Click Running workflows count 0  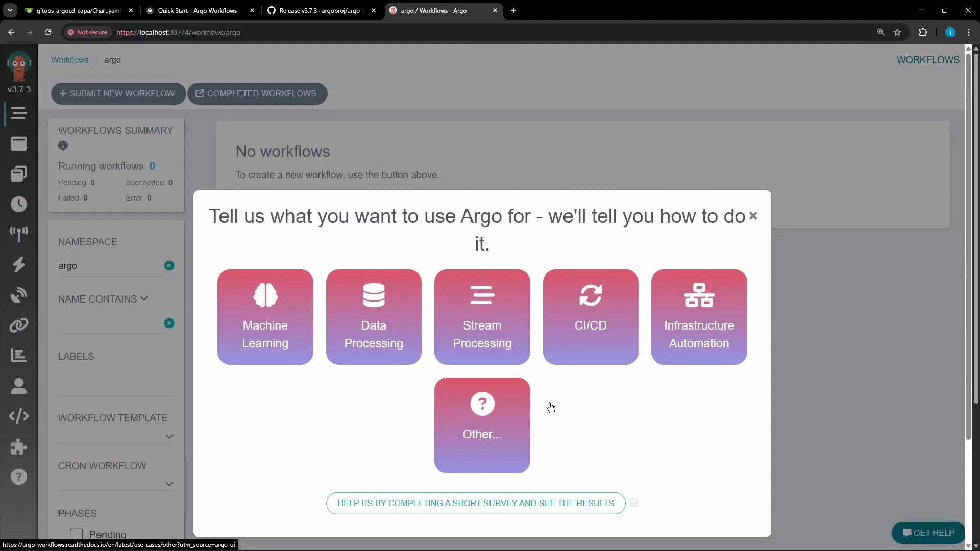tap(152, 166)
